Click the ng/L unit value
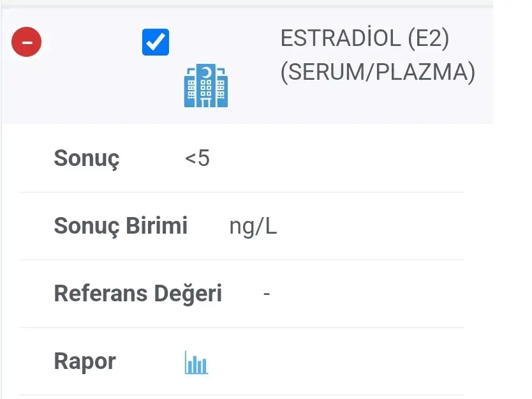This screenshot has height=399, width=532. [x=253, y=227]
